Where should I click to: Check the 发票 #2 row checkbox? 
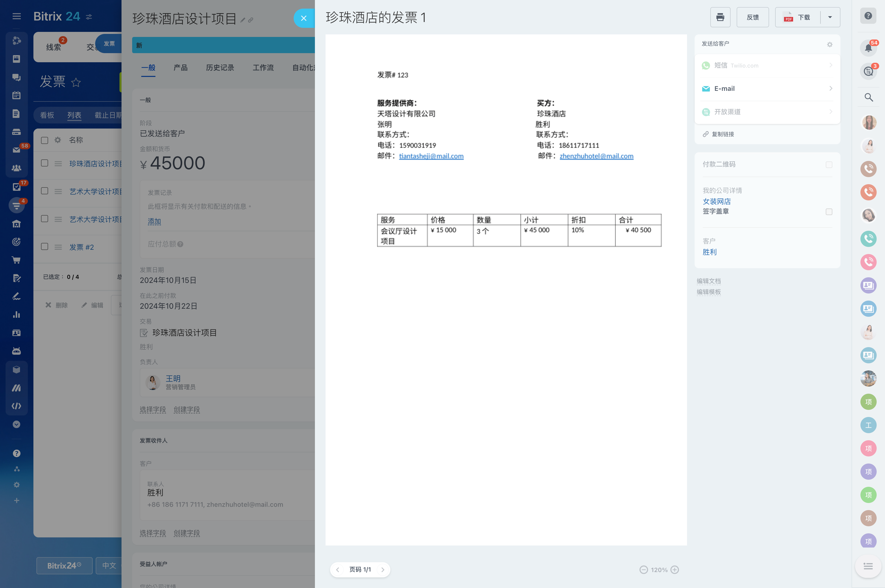pyautogui.click(x=45, y=247)
